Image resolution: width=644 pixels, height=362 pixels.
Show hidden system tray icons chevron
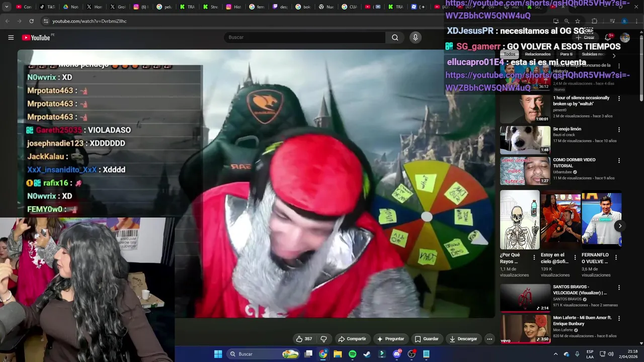(x=555, y=354)
